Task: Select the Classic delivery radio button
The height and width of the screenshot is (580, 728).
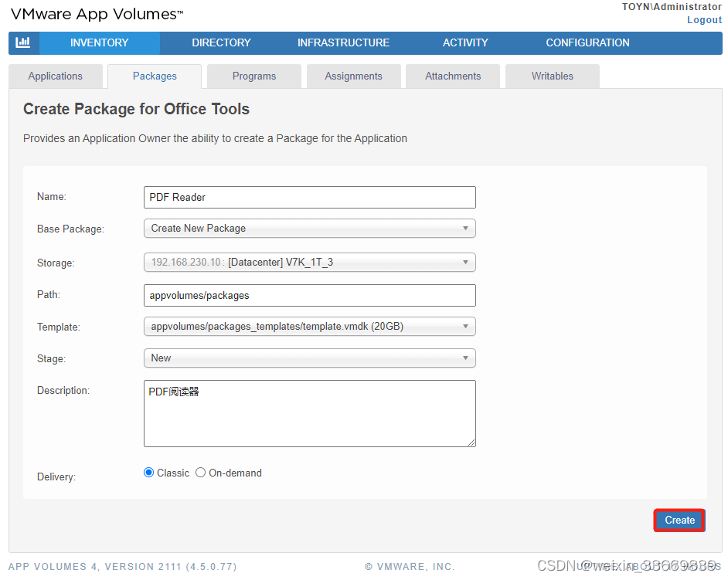Action: pyautogui.click(x=148, y=473)
